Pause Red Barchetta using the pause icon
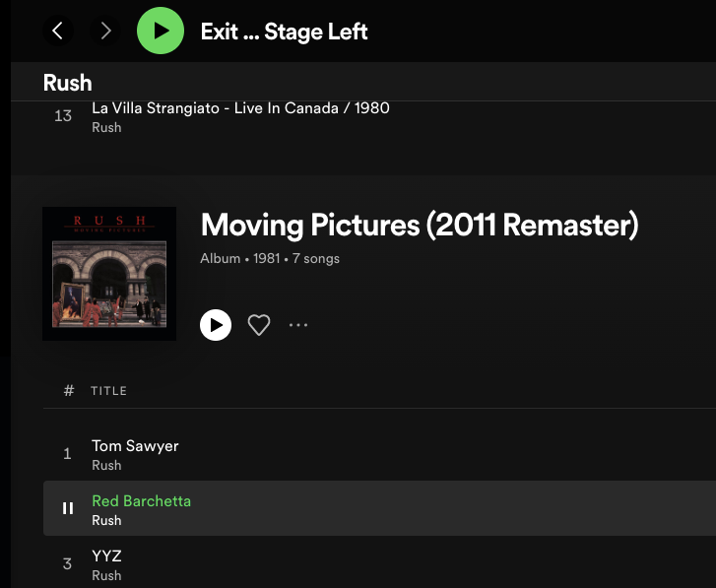 (68, 508)
